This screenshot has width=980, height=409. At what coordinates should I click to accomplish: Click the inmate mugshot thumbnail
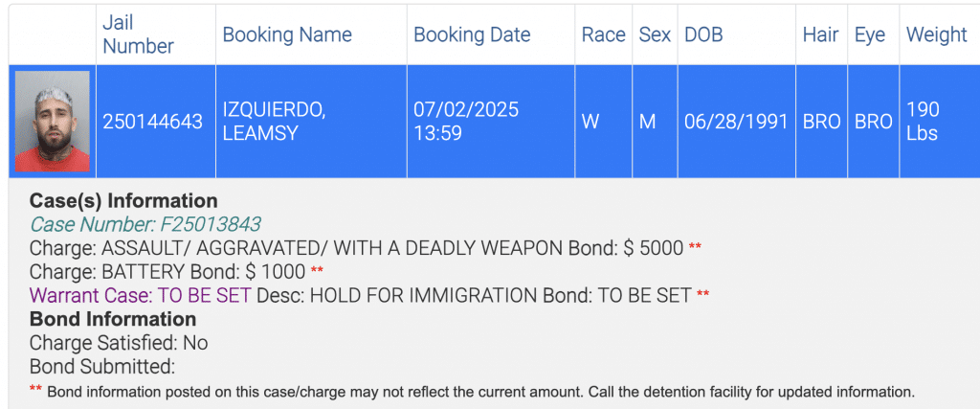click(x=53, y=122)
